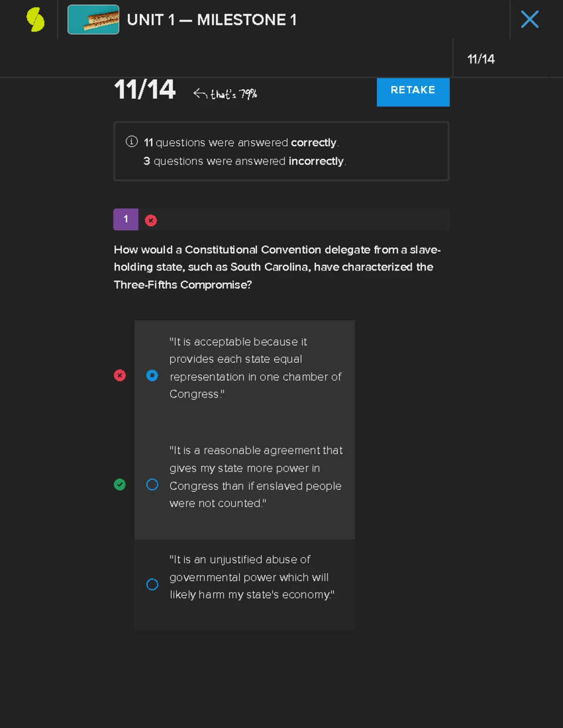Image resolution: width=563 pixels, height=728 pixels.
Task: Click the red X beside the selected answer
Action: tap(120, 375)
